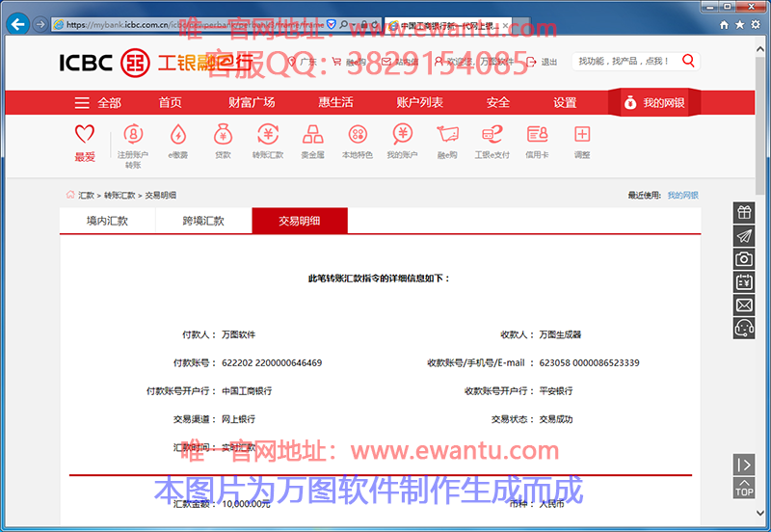
Task: Open 账户列表 menu item
Action: coord(419,103)
